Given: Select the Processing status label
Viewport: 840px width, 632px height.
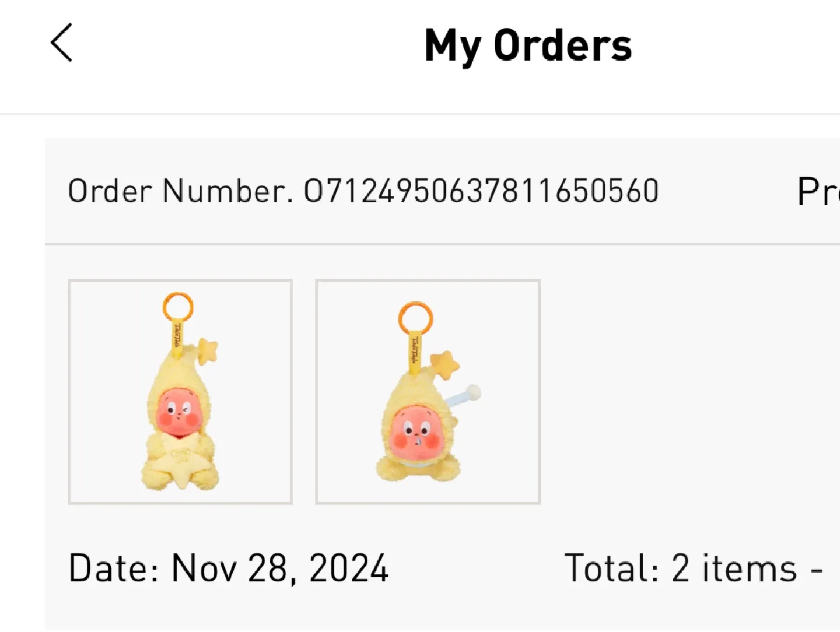Looking at the screenshot, I should click(817, 190).
